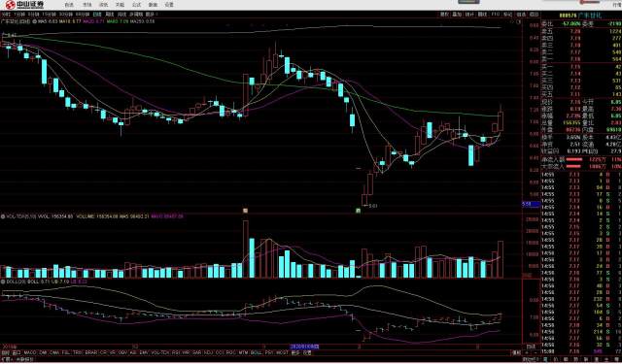Click the minus zoom button at bottom right of the chart
The image size is (622, 364).
(536, 352)
